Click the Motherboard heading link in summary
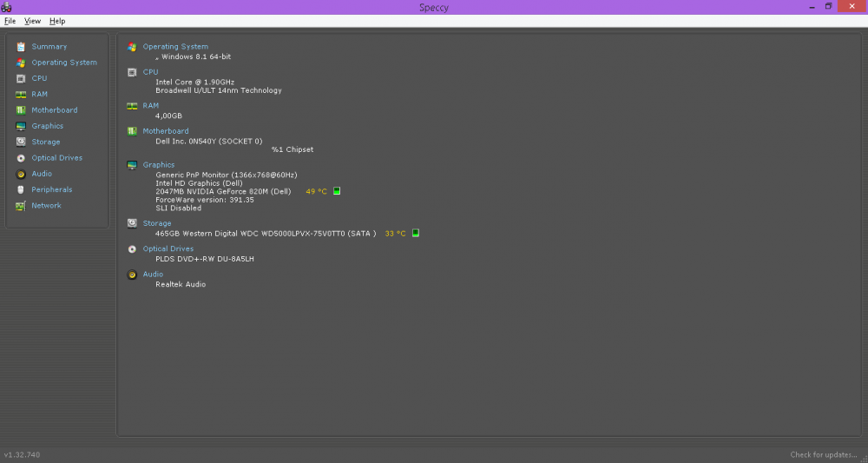This screenshot has width=868, height=463. pos(166,131)
